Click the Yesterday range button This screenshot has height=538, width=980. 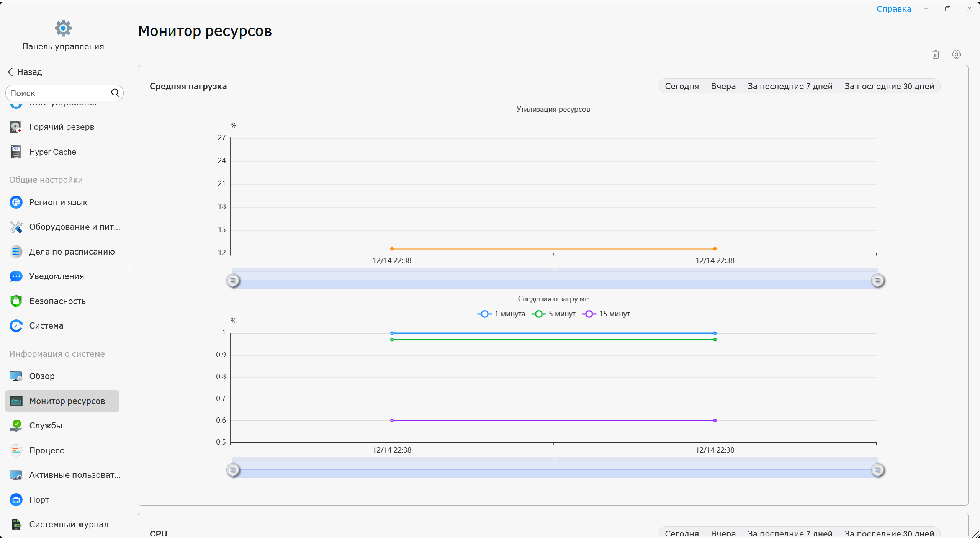(723, 87)
